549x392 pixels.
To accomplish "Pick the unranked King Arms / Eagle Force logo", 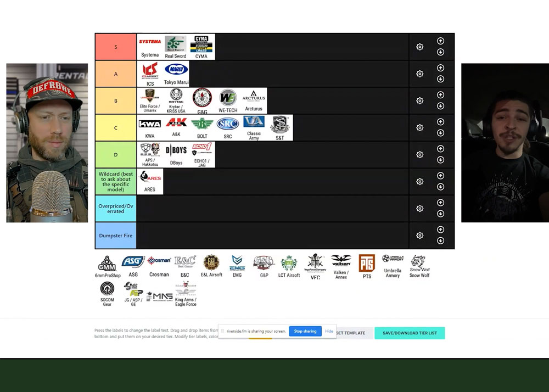I will [186, 294].
